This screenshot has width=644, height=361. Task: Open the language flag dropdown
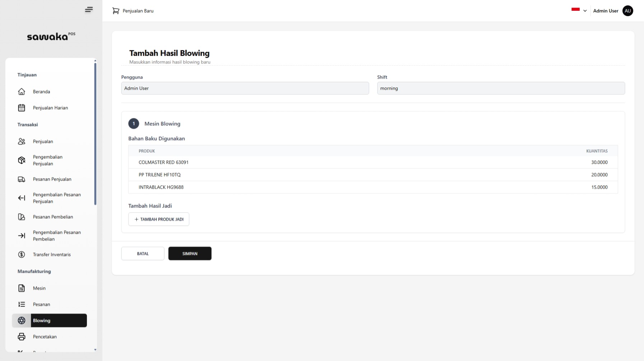[x=579, y=11]
